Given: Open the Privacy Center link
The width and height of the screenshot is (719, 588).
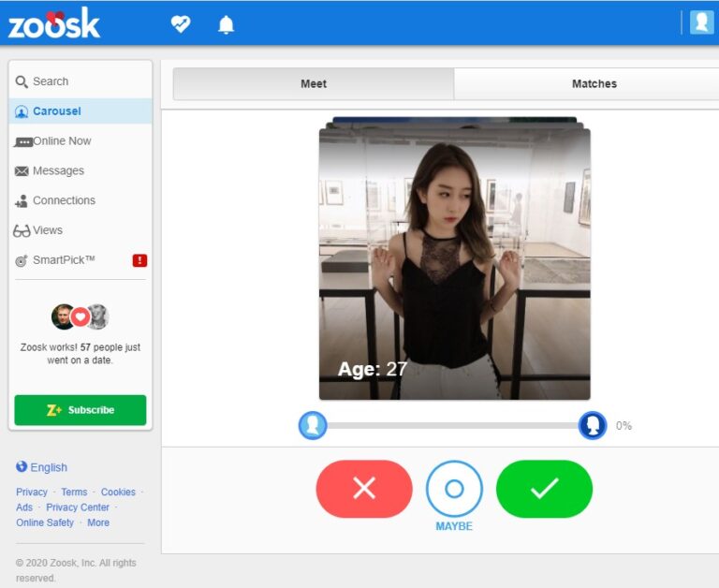Looking at the screenshot, I should point(78,507).
